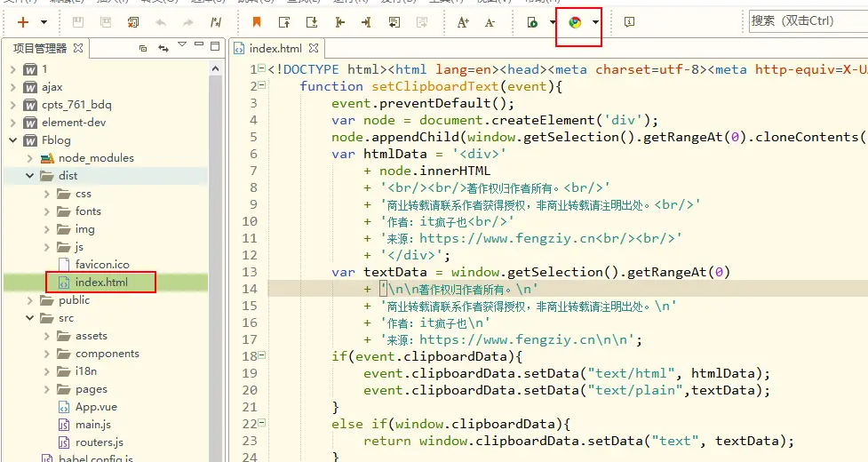The width and height of the screenshot is (868, 462).
Task: Select the 项目管理器 panel tab
Action: pos(40,48)
